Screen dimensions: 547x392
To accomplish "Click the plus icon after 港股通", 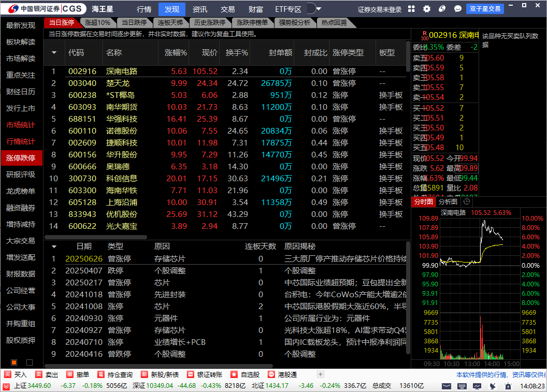I will 320,374.
